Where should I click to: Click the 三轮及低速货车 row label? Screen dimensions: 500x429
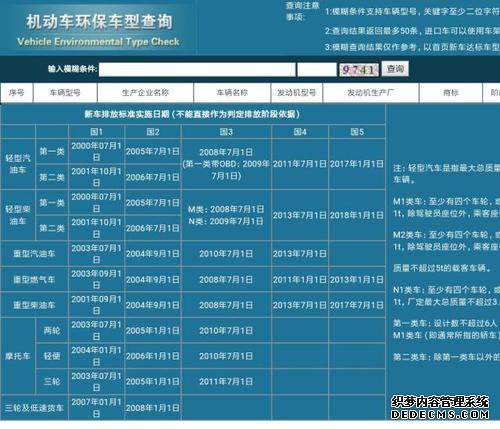tap(34, 408)
